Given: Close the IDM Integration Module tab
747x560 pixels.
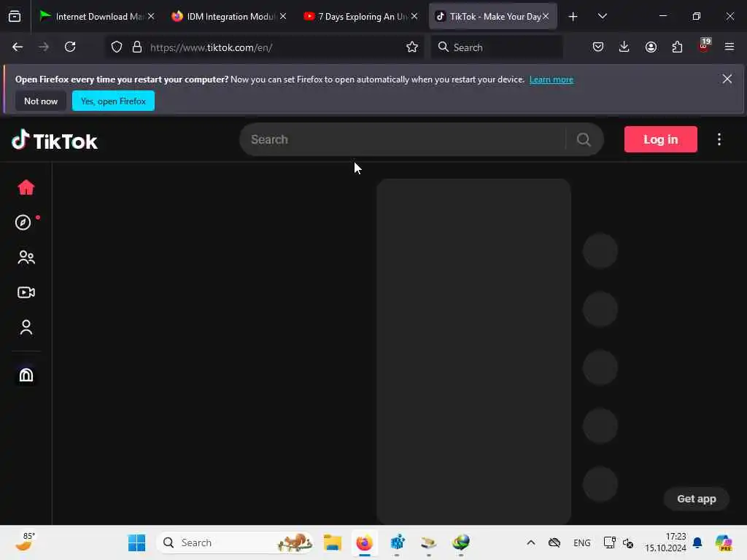Looking at the screenshot, I should click(283, 16).
